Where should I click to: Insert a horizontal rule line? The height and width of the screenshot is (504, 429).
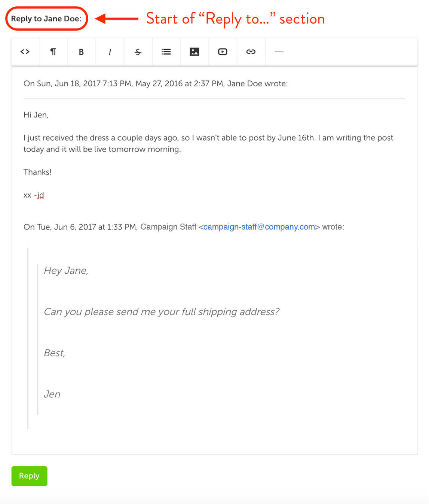(x=279, y=52)
